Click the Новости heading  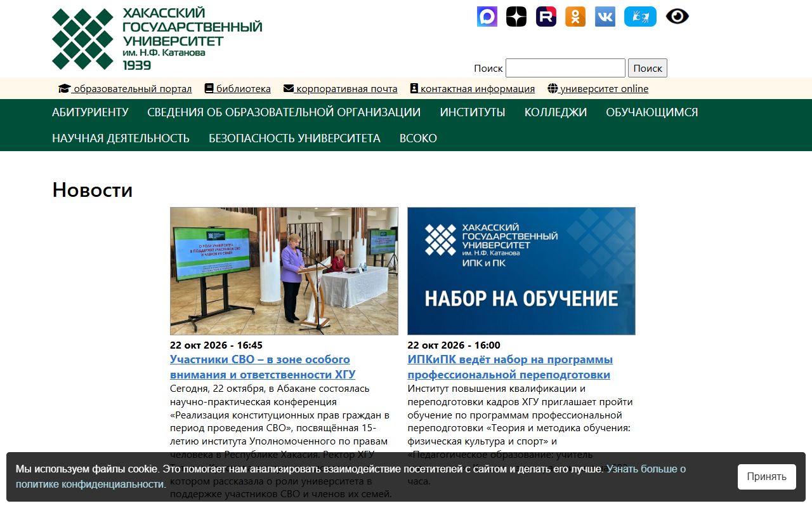pyautogui.click(x=93, y=190)
